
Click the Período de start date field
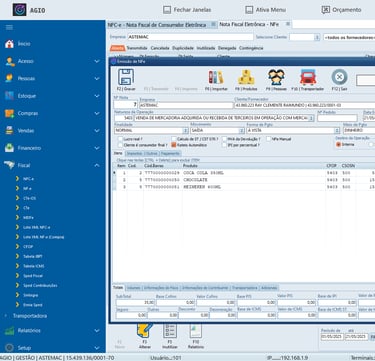(x=332, y=337)
